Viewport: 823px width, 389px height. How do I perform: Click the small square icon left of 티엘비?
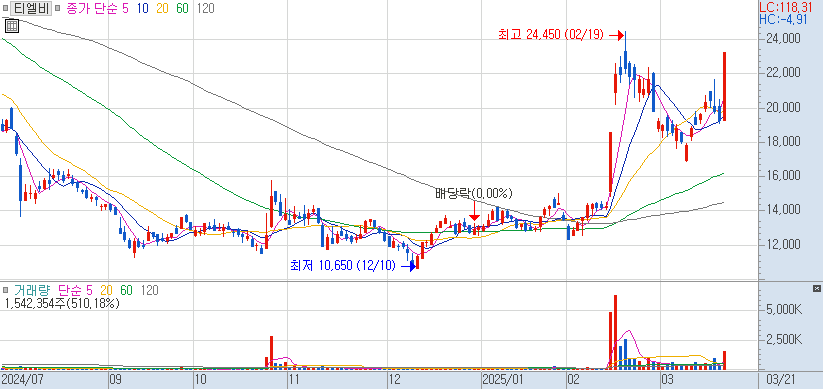pos(5,8)
